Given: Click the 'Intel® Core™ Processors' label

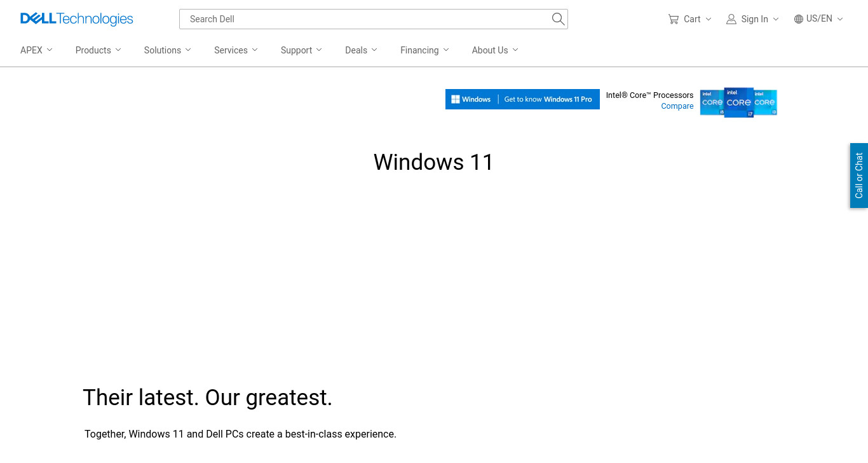Looking at the screenshot, I should [x=649, y=95].
